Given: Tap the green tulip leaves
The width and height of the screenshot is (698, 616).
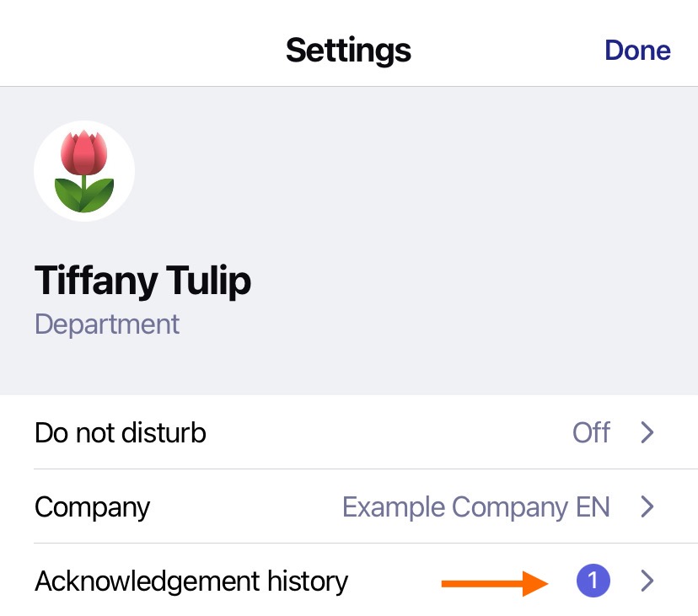Looking at the screenshot, I should [x=84, y=195].
